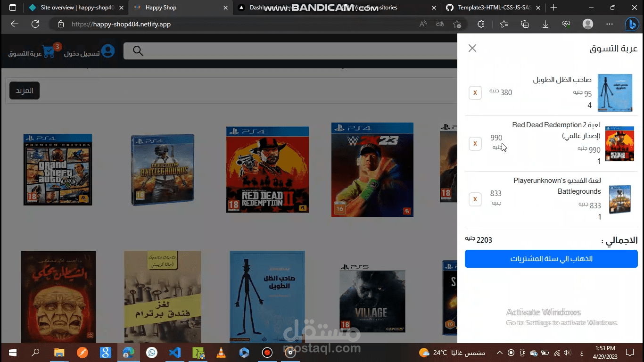644x362 pixels.
Task: Open the PUBG Battlegrounds PS4 product cover
Action: pyautogui.click(x=163, y=170)
